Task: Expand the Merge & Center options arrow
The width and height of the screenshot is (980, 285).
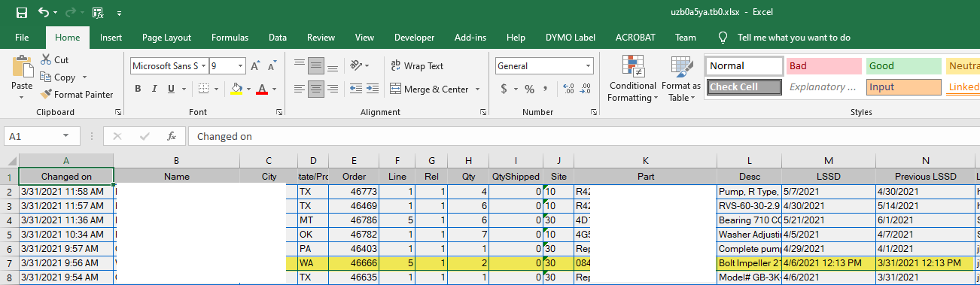Action: (x=477, y=89)
